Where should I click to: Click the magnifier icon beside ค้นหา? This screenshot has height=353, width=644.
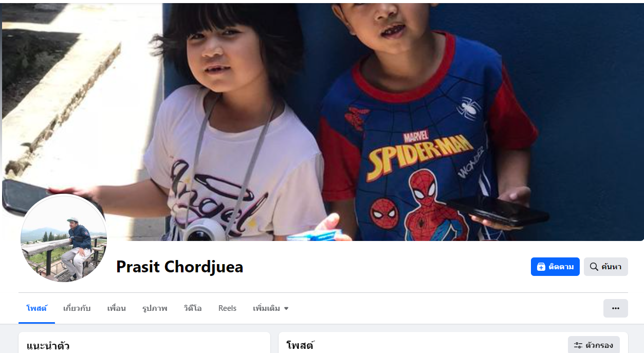click(594, 267)
